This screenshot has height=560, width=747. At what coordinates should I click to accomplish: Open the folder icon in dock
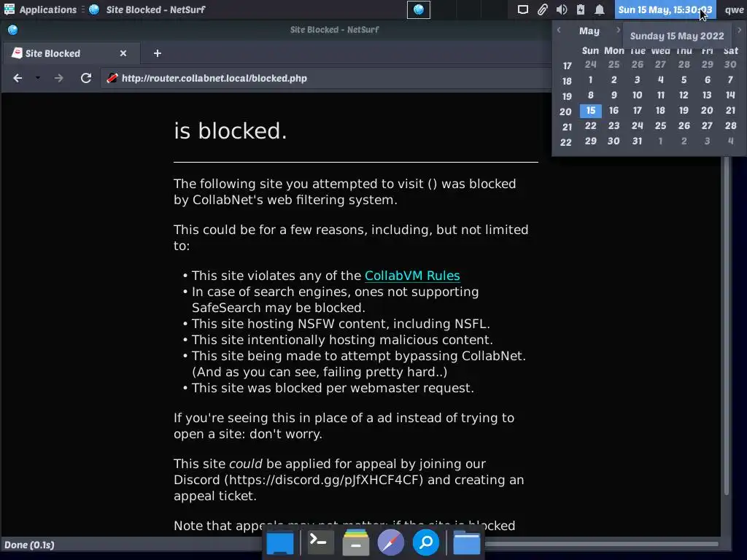[466, 542]
